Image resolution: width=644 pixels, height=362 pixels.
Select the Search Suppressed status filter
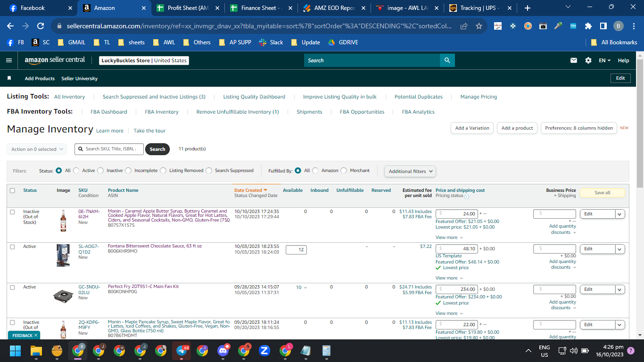(x=209, y=171)
